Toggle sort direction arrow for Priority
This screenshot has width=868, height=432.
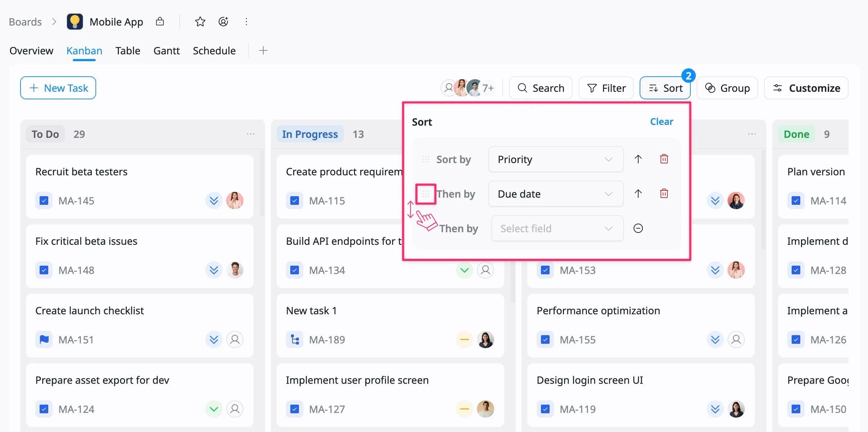[638, 159]
